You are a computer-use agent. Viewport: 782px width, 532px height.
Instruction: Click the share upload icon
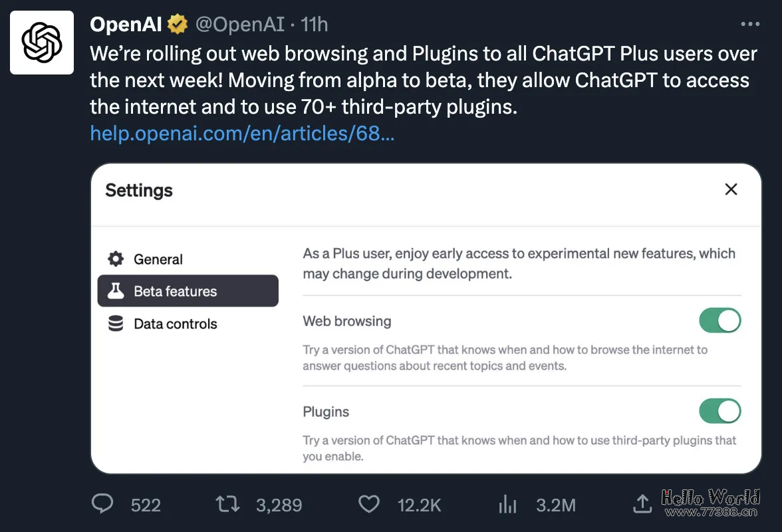click(x=642, y=504)
